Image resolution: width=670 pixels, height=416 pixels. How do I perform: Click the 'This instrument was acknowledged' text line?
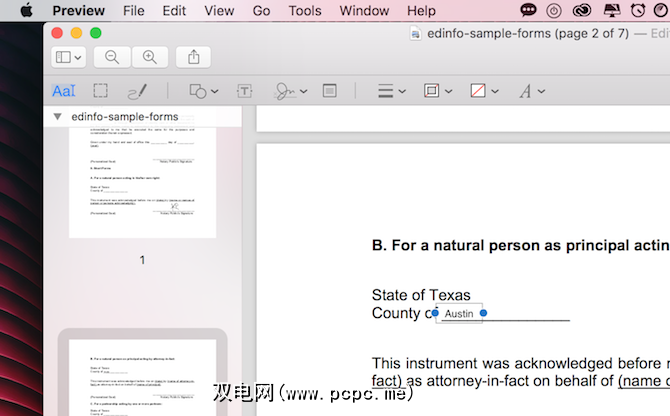point(520,363)
